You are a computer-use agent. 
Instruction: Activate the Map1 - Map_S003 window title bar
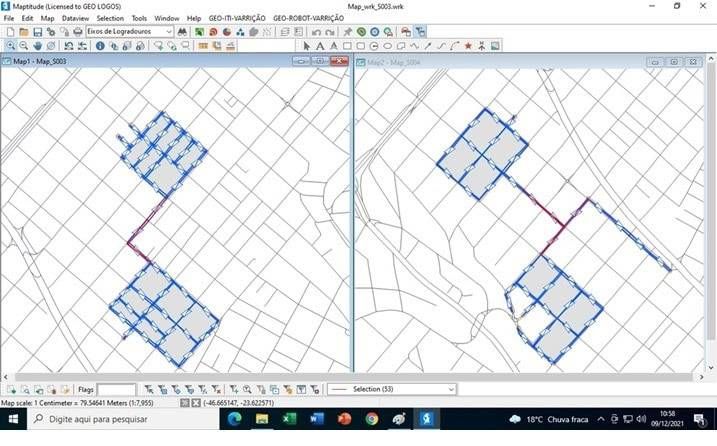point(150,62)
